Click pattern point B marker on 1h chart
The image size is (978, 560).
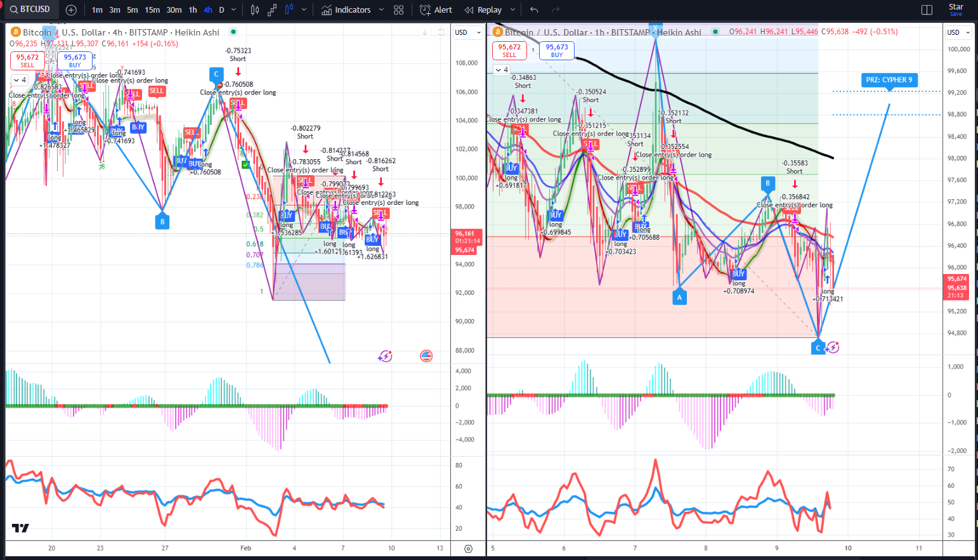(x=767, y=183)
